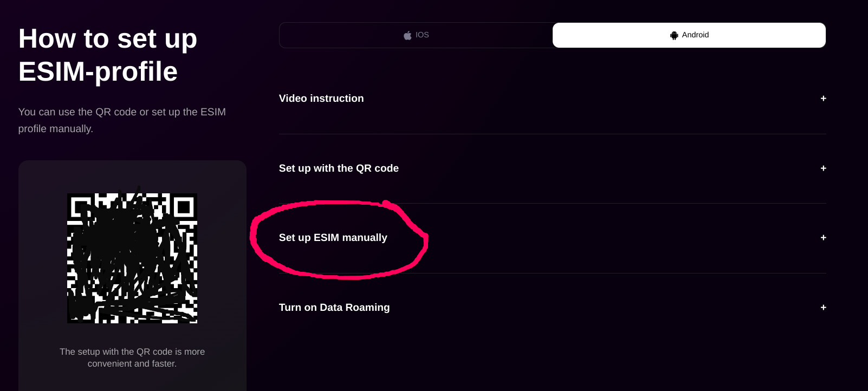Switch to the iOS tab
Screen dimensions: 868x391
(416, 35)
